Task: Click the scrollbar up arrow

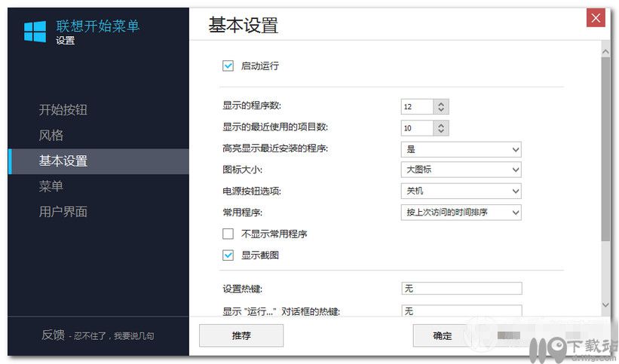Action: click(606, 52)
